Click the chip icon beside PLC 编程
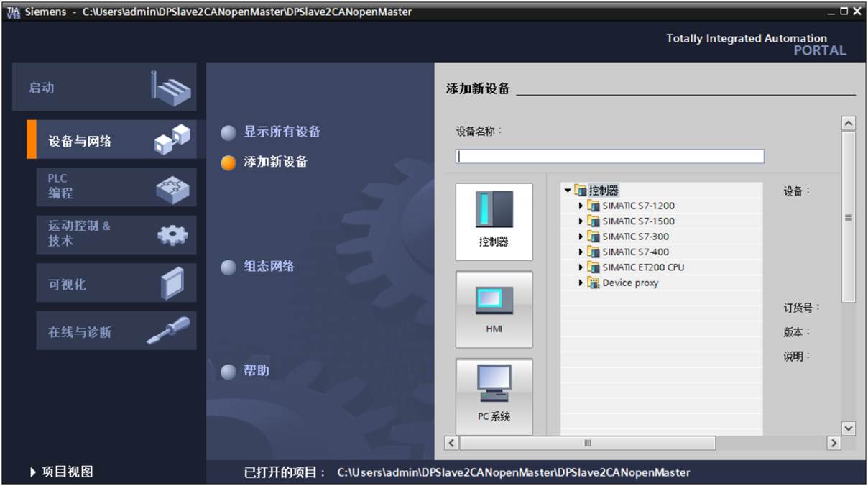The image size is (868, 486). tap(172, 188)
